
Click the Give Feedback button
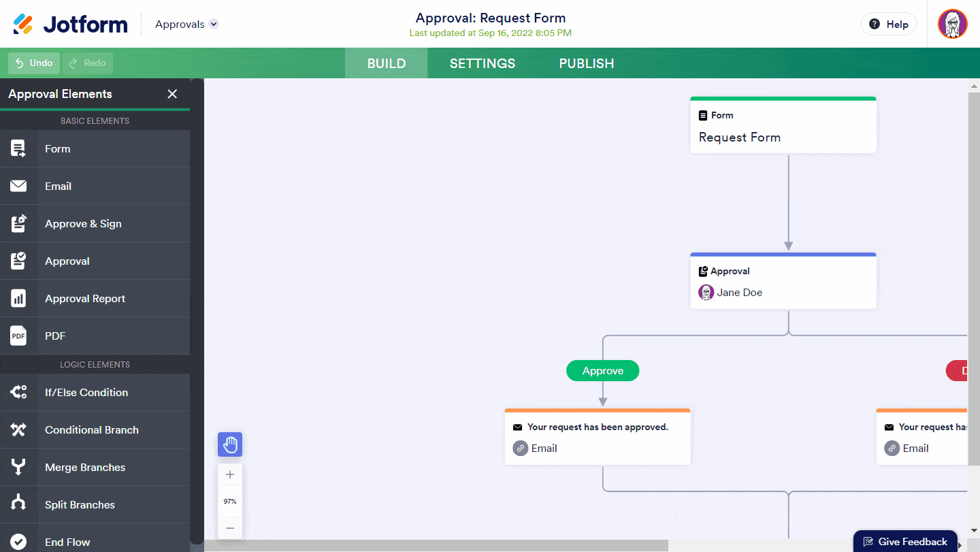click(905, 542)
